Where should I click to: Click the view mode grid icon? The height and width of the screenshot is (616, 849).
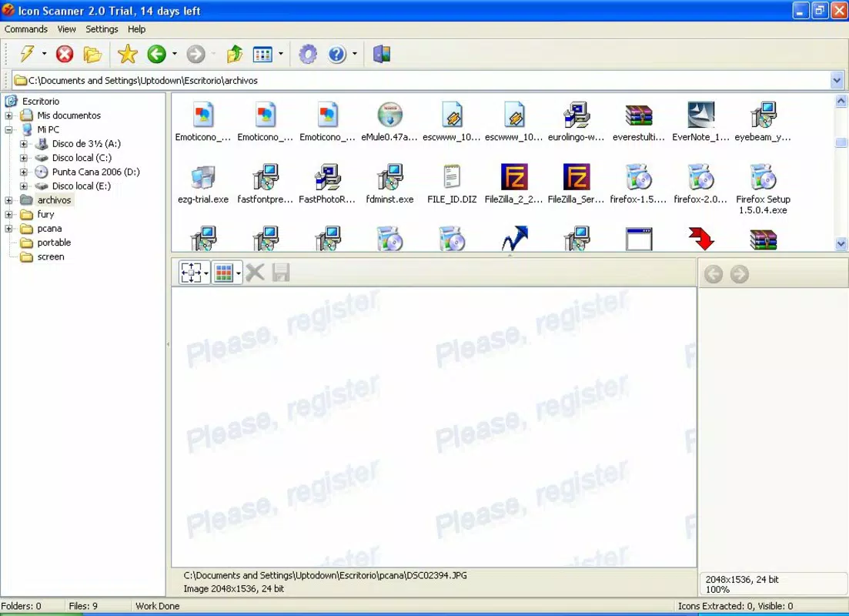point(262,54)
